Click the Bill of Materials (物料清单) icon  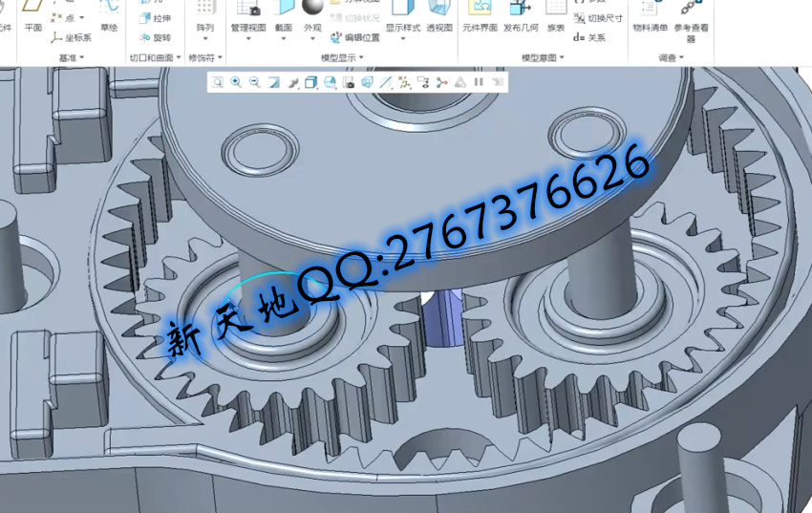click(x=651, y=20)
